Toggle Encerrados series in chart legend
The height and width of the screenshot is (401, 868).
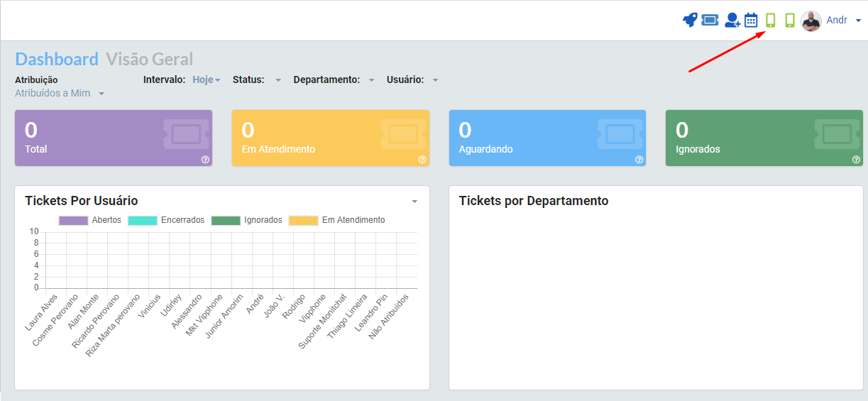pos(166,220)
